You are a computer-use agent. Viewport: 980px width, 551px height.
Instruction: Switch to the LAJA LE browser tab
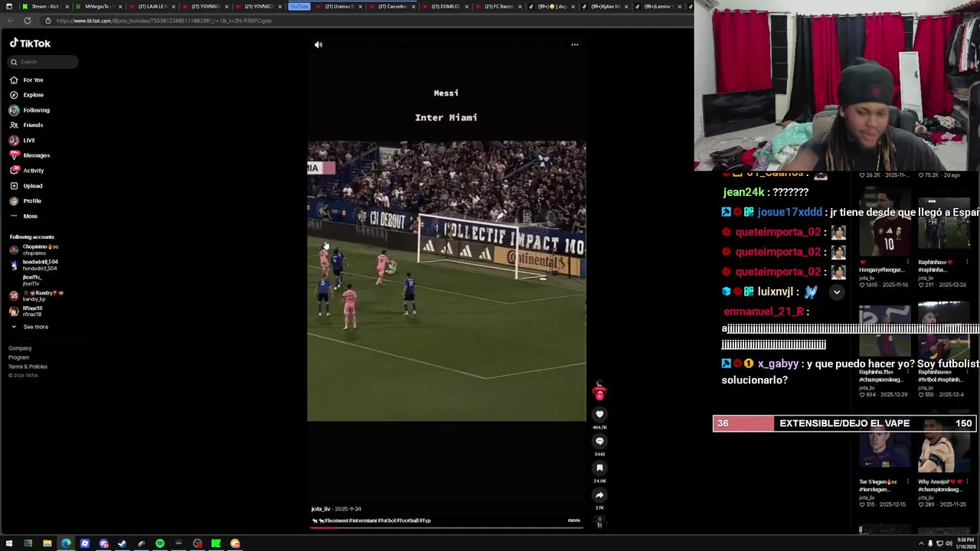pyautogui.click(x=153, y=6)
